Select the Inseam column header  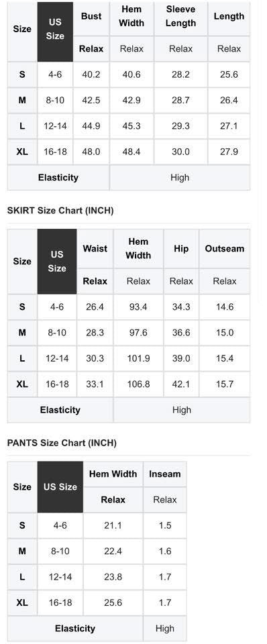[x=165, y=474]
